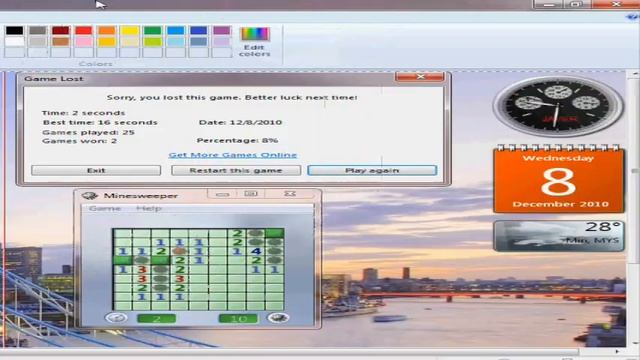Click Restart this game button
The width and height of the screenshot is (640, 360).
236,170
